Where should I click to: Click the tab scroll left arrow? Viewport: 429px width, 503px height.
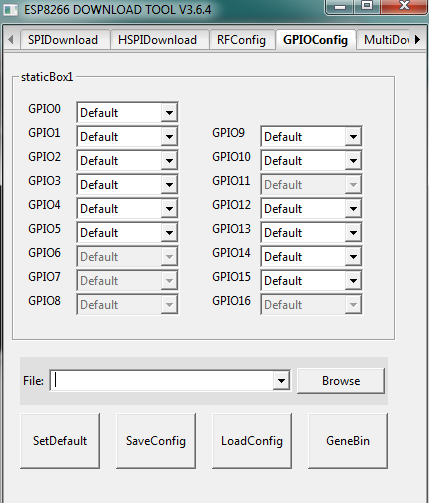pyautogui.click(x=11, y=40)
